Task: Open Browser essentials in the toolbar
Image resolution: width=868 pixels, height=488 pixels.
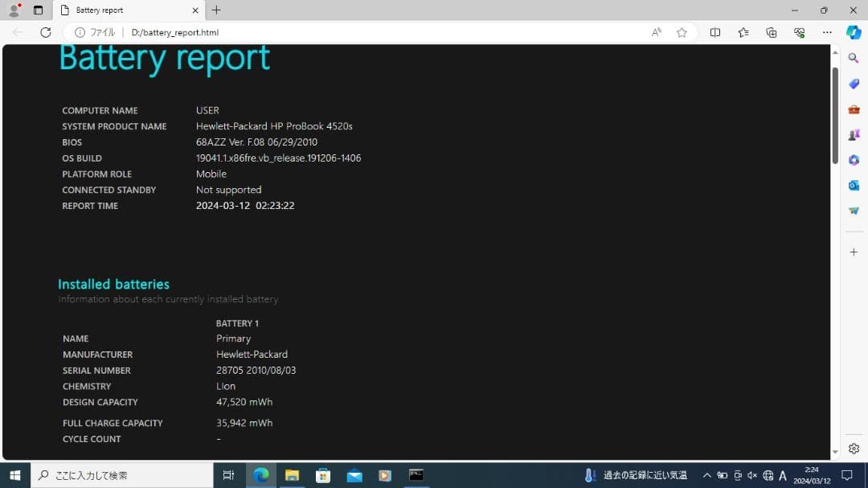Action: click(x=799, y=32)
